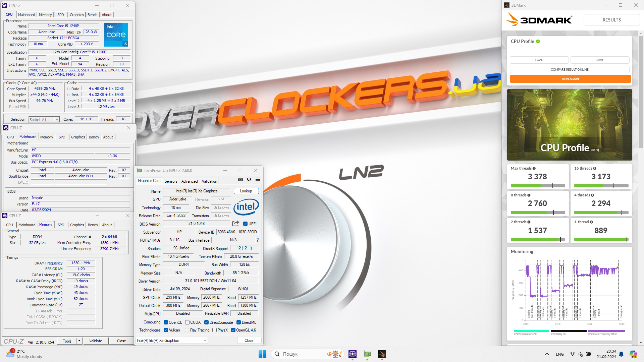644x362 pixels.
Task: Take a GPU-Z screenshot with camera icon
Action: coord(240,180)
